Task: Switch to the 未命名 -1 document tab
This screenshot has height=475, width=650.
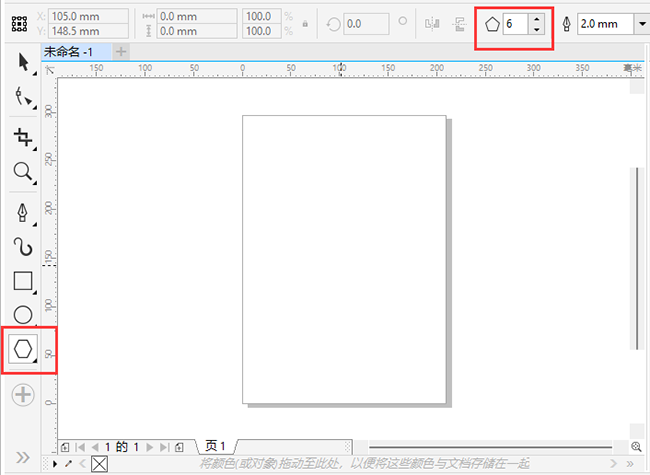Action: click(x=76, y=52)
